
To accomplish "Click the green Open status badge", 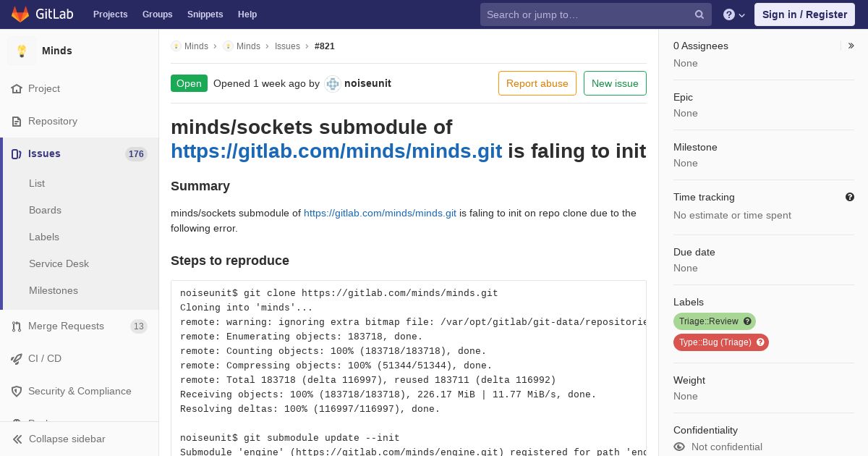I will (x=189, y=83).
